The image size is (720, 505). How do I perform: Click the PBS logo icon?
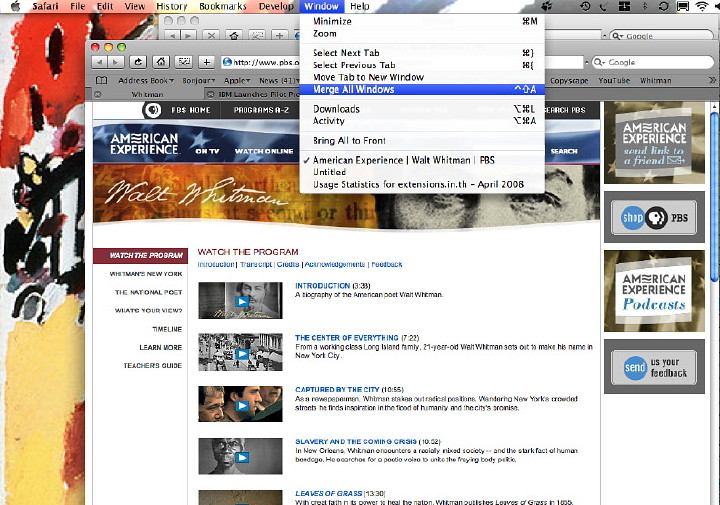click(x=152, y=110)
